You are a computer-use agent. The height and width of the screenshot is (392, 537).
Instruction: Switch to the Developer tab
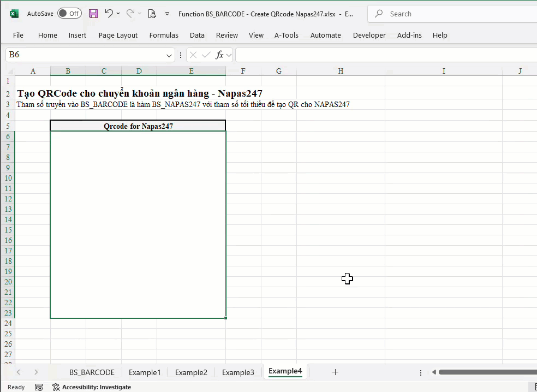pyautogui.click(x=369, y=35)
